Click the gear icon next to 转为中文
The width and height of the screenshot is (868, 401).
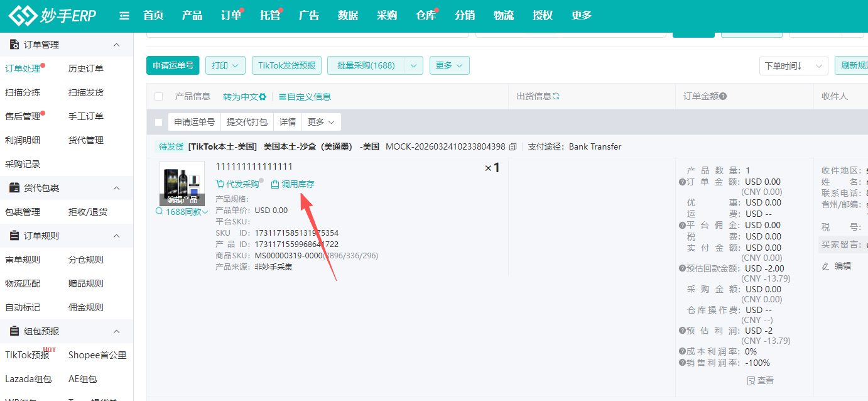pos(263,97)
